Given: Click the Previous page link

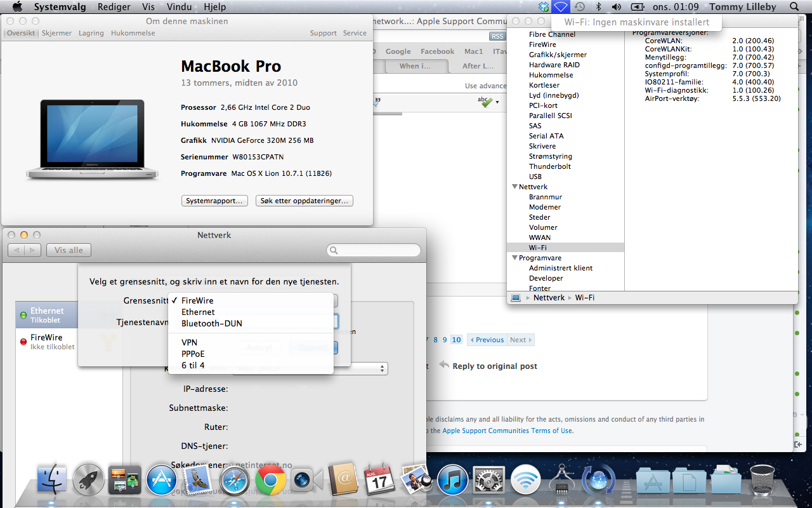Looking at the screenshot, I should [x=487, y=340].
